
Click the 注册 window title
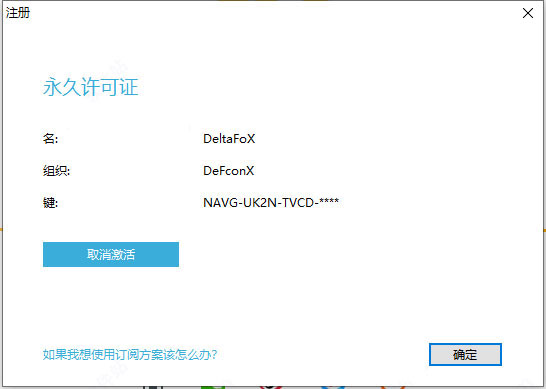[18, 13]
